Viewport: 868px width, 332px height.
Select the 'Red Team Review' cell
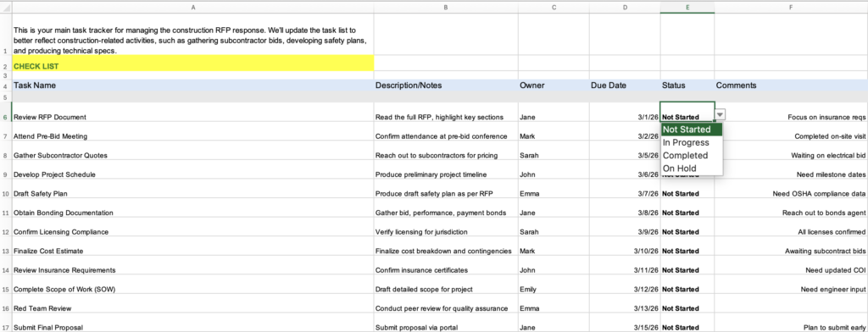[192, 303]
